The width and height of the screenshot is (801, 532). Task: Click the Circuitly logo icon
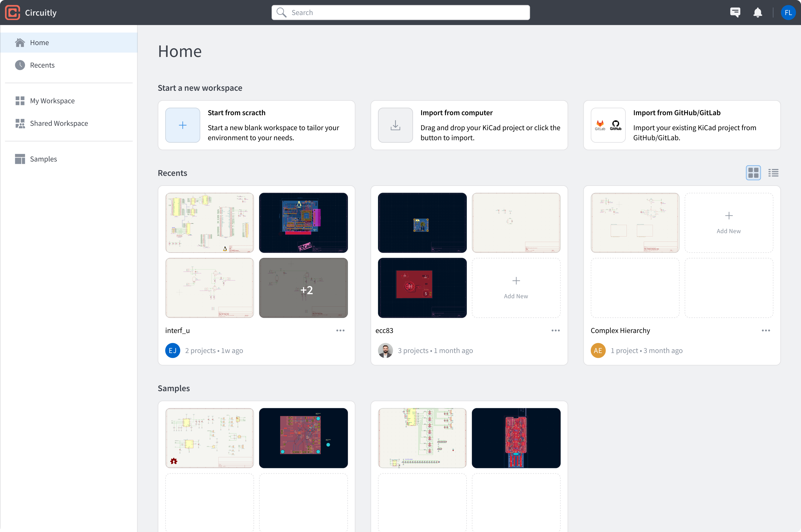click(13, 13)
